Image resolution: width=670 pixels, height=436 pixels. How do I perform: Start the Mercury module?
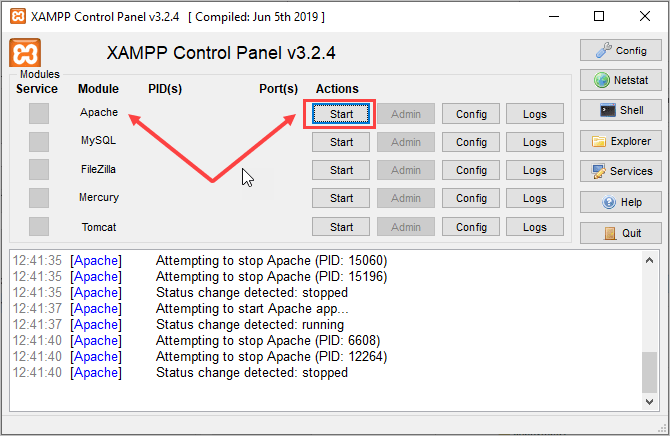click(x=341, y=198)
